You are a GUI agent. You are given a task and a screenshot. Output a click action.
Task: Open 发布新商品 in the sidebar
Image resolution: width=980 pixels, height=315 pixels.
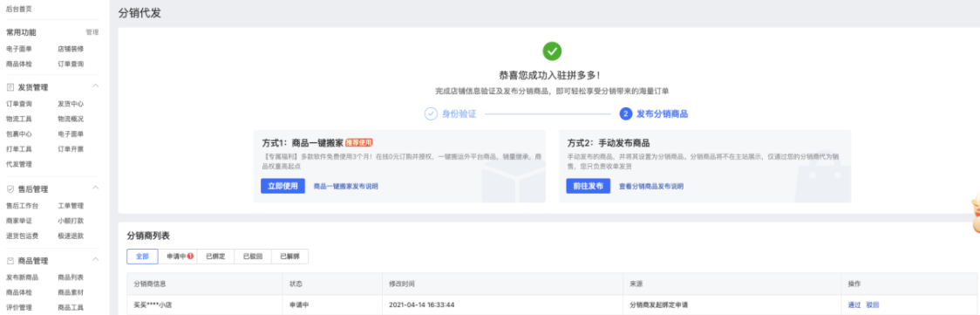[x=22, y=277]
